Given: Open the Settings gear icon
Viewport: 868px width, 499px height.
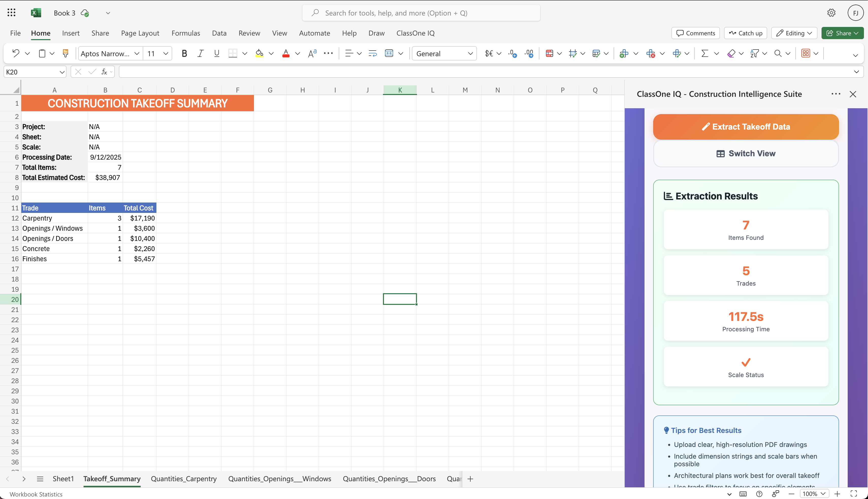Looking at the screenshot, I should tap(831, 13).
